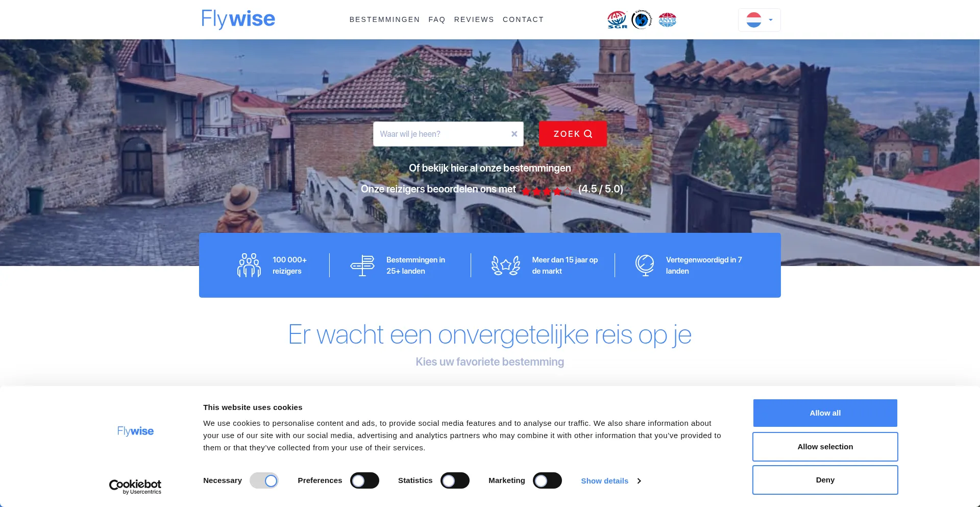980x507 pixels.
Task: Click the travelers group icon for 100 000+ reizigers
Action: click(x=249, y=265)
